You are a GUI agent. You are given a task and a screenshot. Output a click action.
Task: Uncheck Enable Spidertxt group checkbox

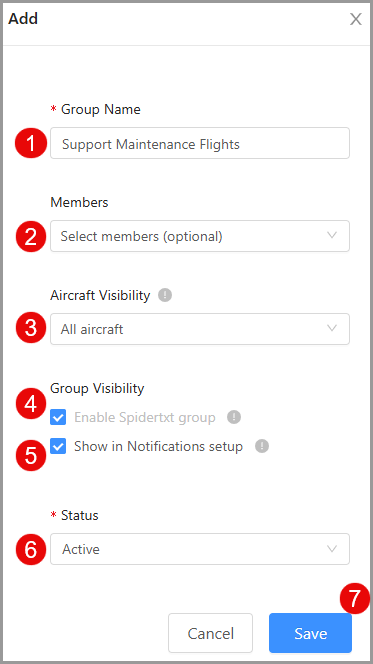58,418
